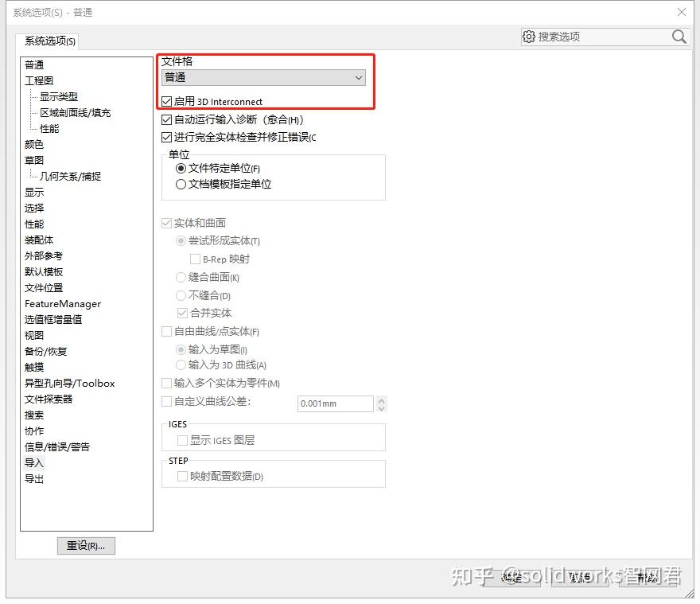The image size is (700, 604).
Task: Click the 重设(R) reset button
Action: pyautogui.click(x=85, y=546)
